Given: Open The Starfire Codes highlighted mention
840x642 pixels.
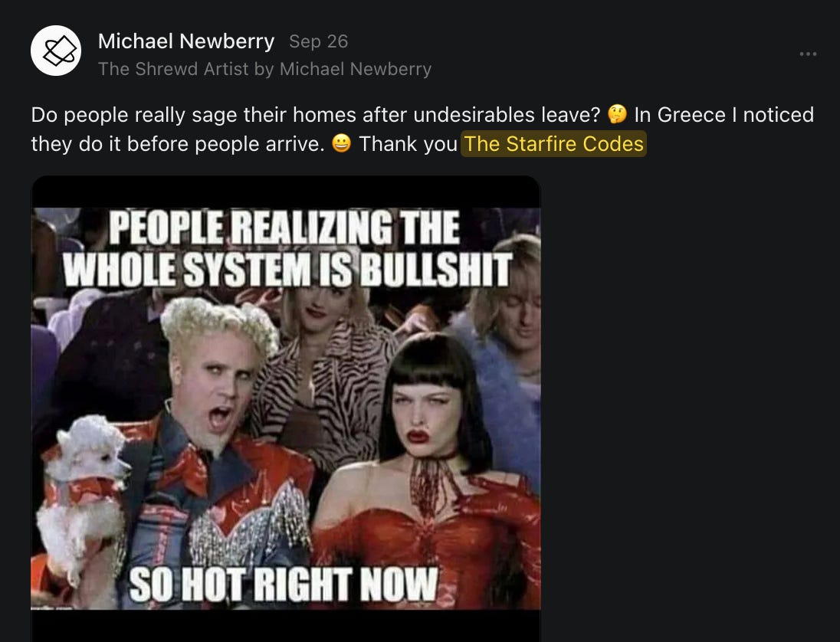Looking at the screenshot, I should click(x=553, y=144).
